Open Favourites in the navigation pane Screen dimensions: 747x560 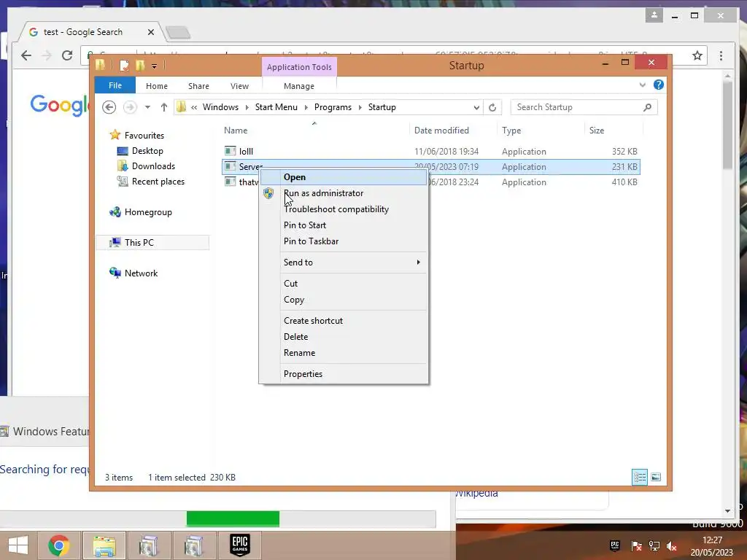point(144,136)
